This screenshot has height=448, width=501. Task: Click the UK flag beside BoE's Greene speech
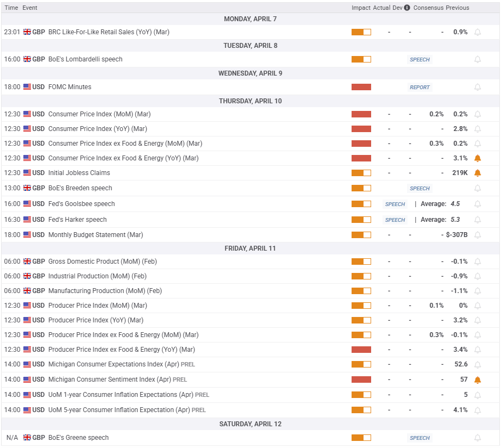(x=27, y=438)
